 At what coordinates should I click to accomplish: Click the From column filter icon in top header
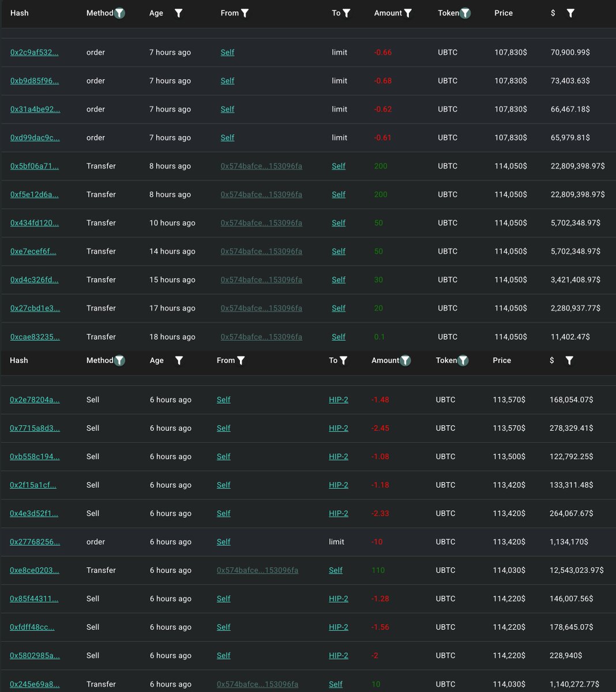point(245,13)
